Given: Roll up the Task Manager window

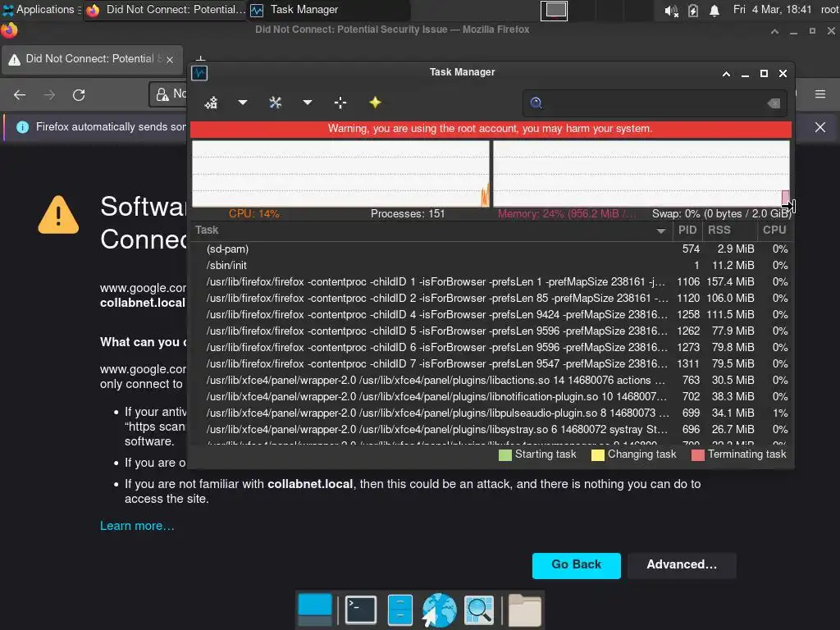Looking at the screenshot, I should pos(727,73).
